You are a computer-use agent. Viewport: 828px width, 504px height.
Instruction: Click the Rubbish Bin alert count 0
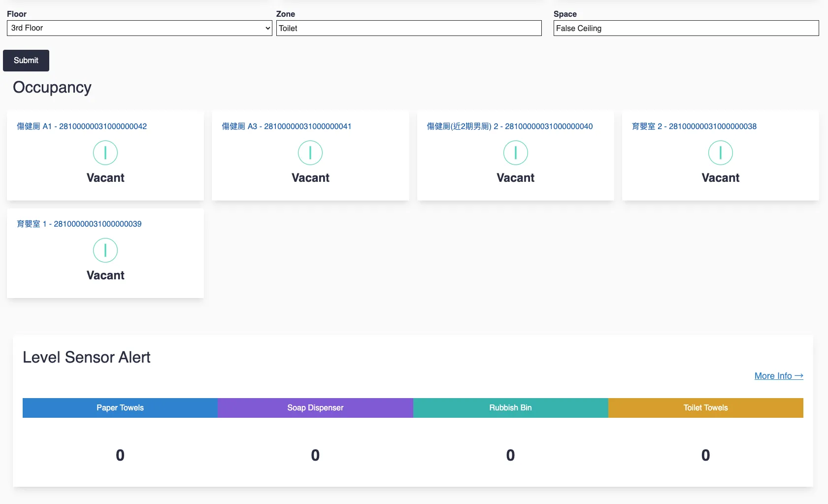coord(511,455)
